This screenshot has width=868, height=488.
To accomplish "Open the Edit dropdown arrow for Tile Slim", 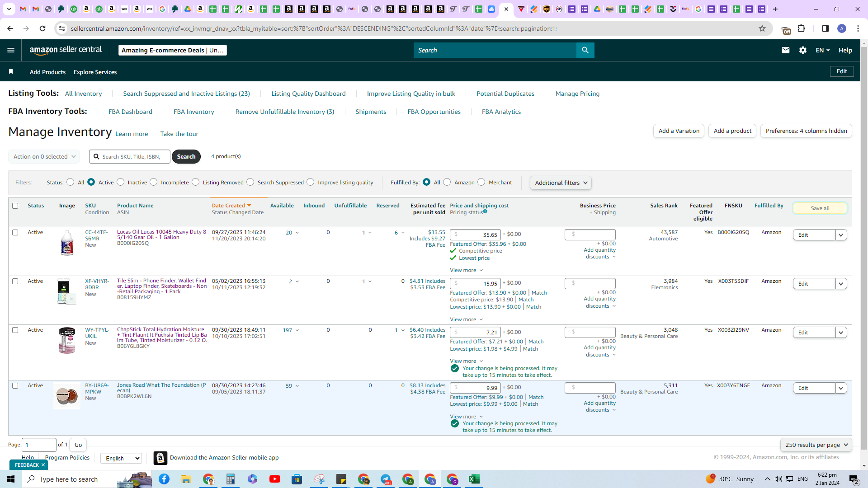I will (841, 284).
